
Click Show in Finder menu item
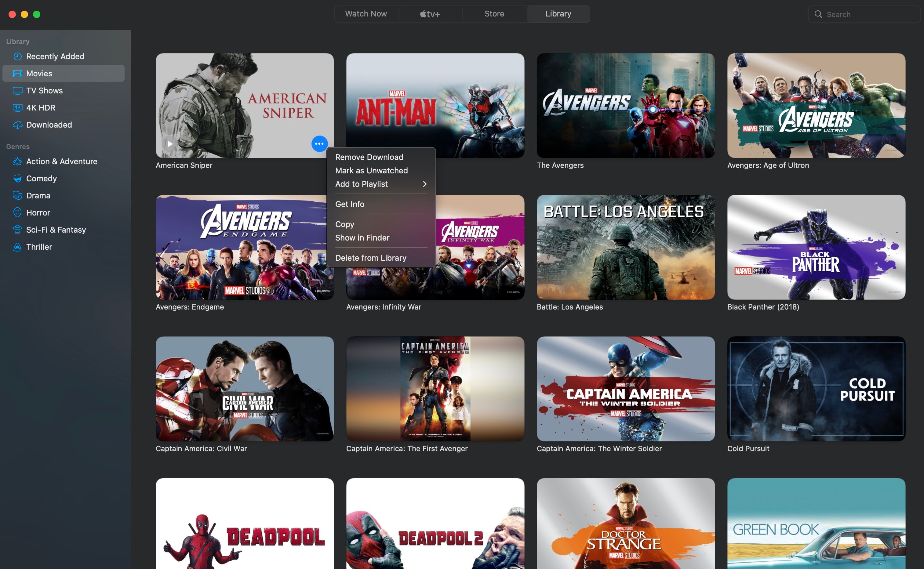tap(363, 237)
